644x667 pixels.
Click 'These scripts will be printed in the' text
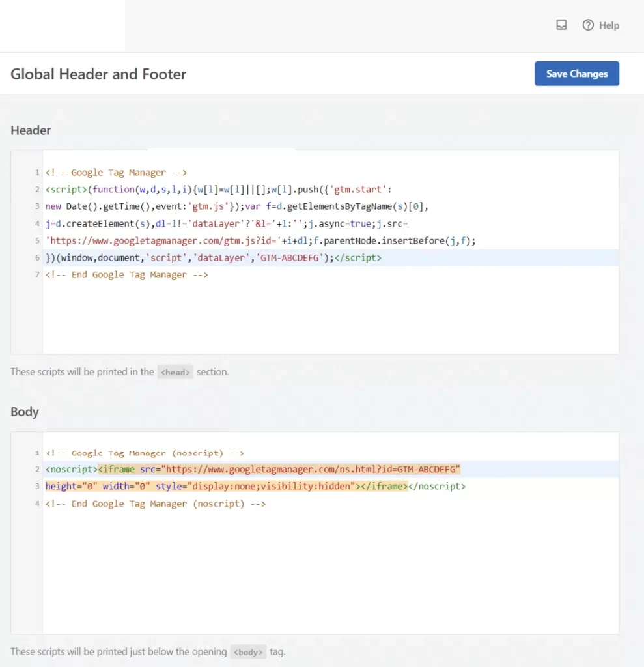tap(82, 372)
